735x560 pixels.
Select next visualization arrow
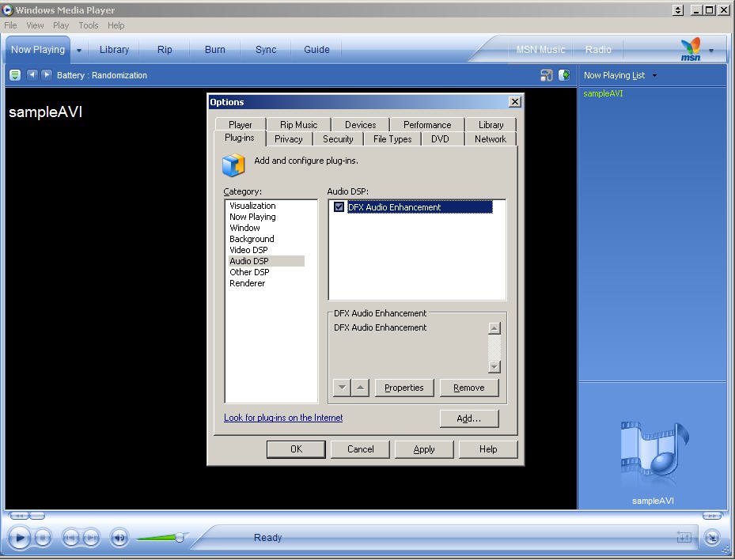pos(46,74)
